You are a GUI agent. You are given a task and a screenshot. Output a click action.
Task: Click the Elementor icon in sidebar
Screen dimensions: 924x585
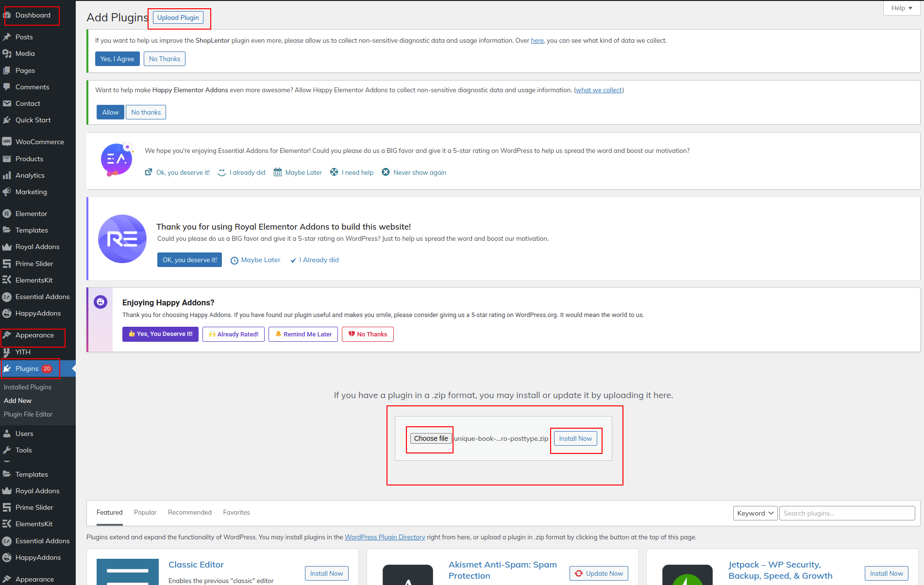coord(7,214)
